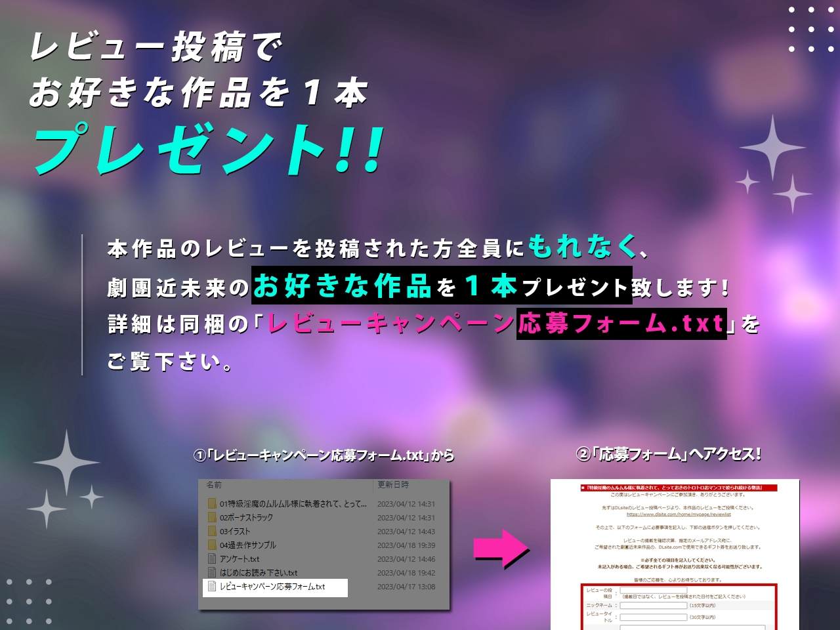The height and width of the screenshot is (630, 840).
Task: Click the large sparkle star at upper right
Action: click(772, 148)
